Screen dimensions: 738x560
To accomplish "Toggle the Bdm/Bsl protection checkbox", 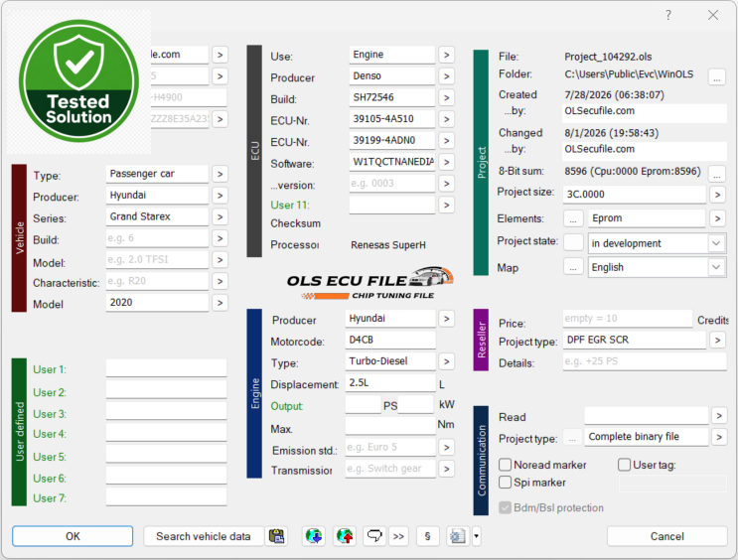I will point(505,507).
